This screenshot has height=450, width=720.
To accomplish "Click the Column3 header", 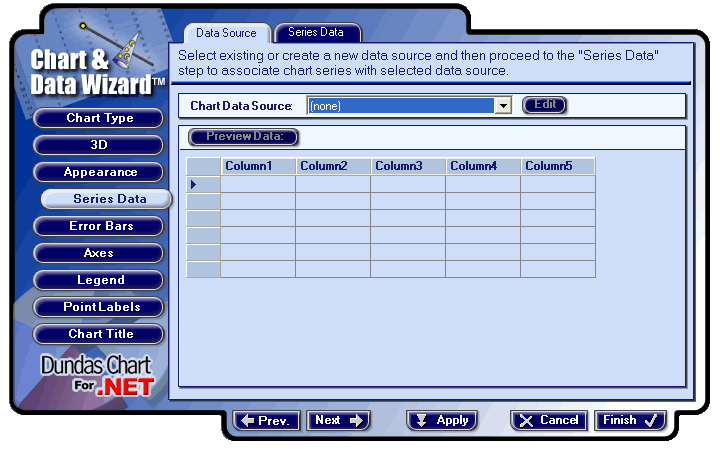I will pos(408,166).
